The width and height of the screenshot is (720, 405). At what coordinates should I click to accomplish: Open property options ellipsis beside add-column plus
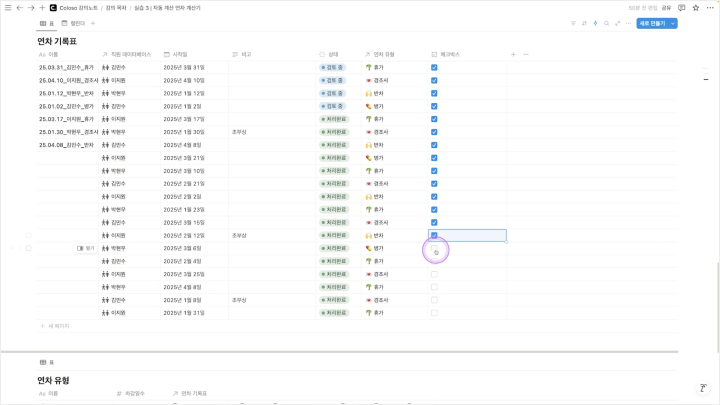(x=526, y=55)
